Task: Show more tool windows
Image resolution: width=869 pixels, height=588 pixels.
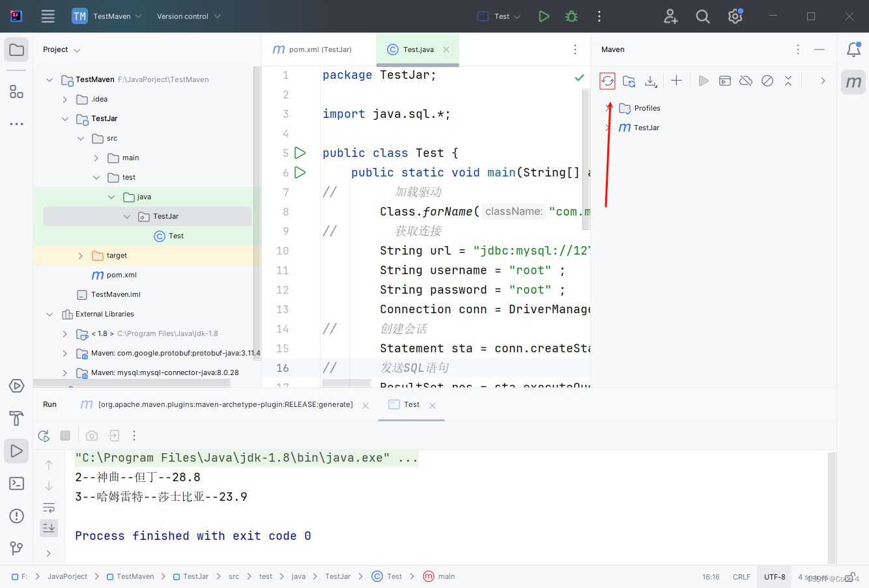Action: (x=17, y=124)
